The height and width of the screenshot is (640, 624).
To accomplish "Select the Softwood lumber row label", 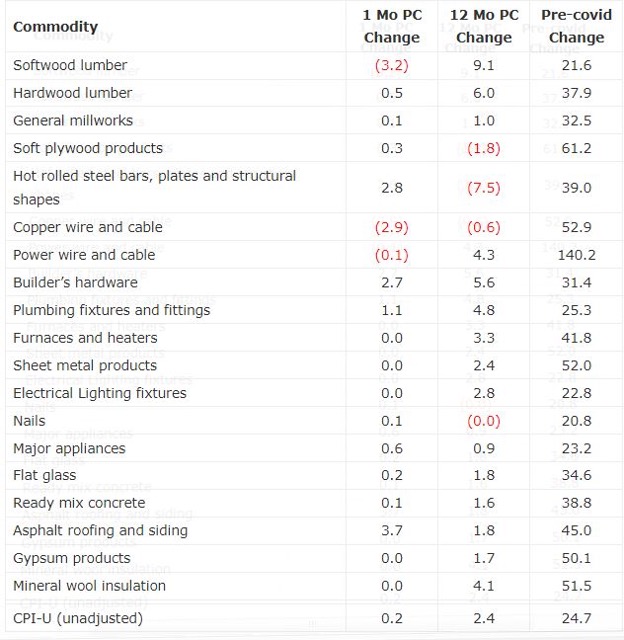I will tap(70, 65).
